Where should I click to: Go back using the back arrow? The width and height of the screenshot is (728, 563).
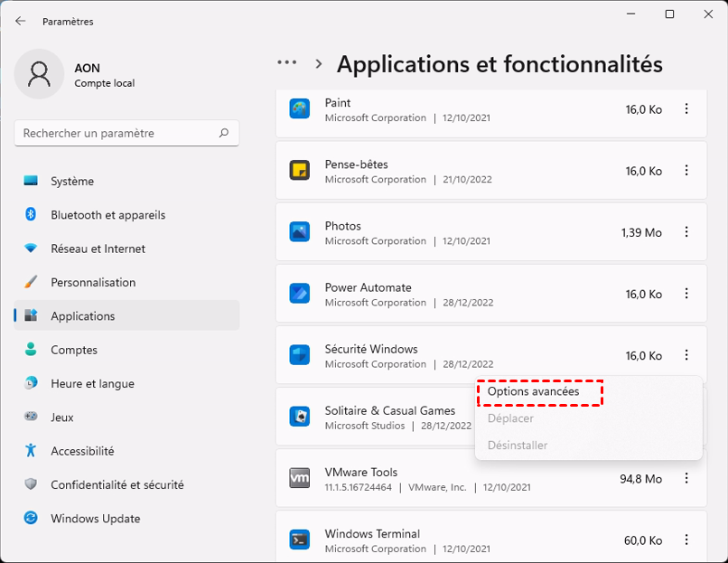(21, 21)
